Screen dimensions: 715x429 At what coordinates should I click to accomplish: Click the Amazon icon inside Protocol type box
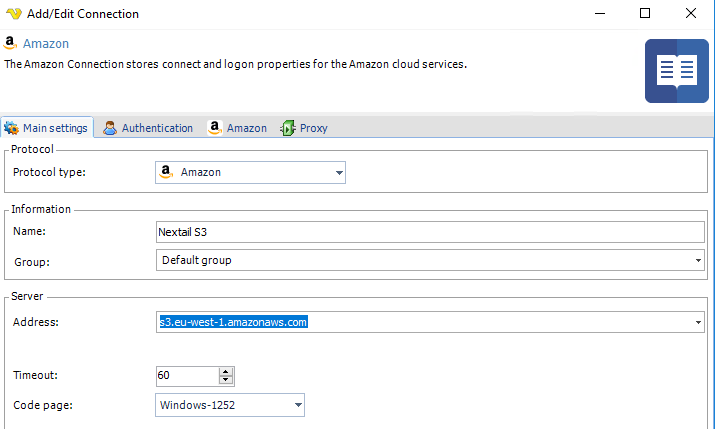click(x=167, y=172)
